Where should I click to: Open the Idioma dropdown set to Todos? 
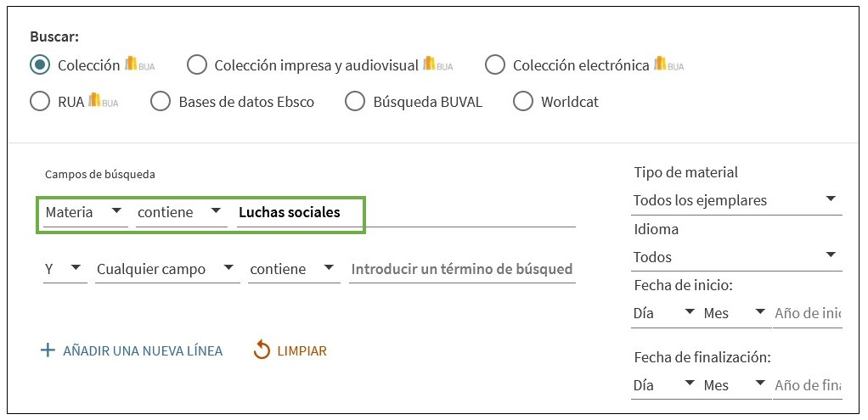(736, 256)
